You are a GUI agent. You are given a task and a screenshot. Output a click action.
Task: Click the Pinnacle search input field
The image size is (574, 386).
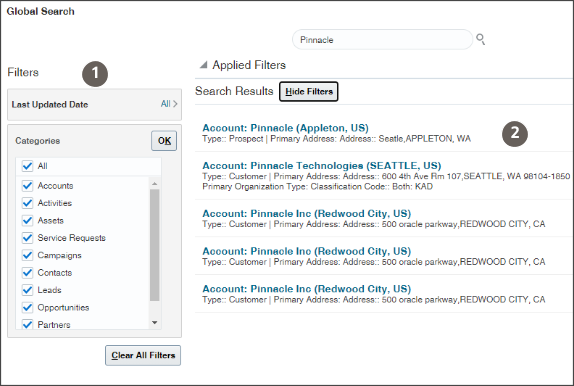383,40
